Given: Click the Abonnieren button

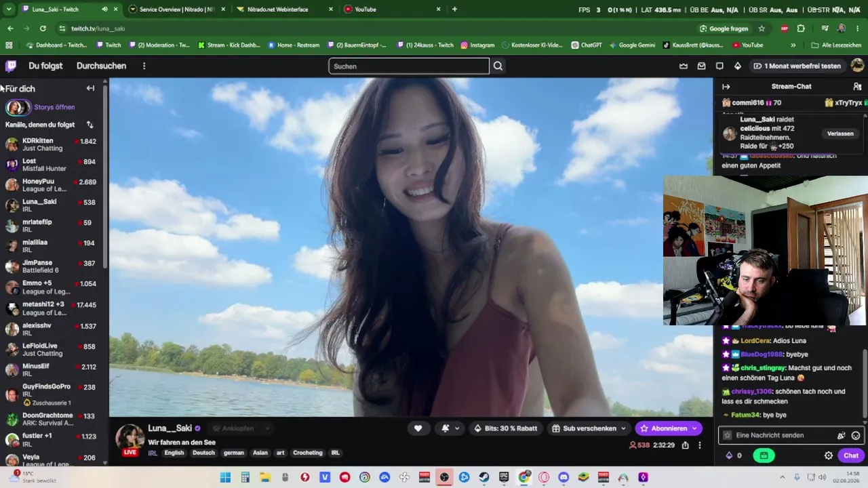Looking at the screenshot, I should (x=668, y=428).
